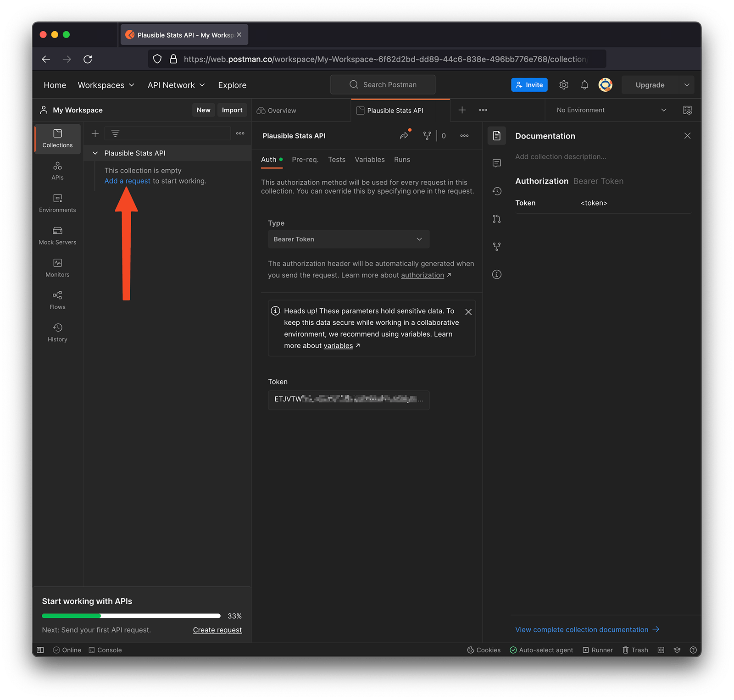Image resolution: width=734 pixels, height=700 pixels.
Task: Open the Comments icon in right rail
Action: coord(496,163)
